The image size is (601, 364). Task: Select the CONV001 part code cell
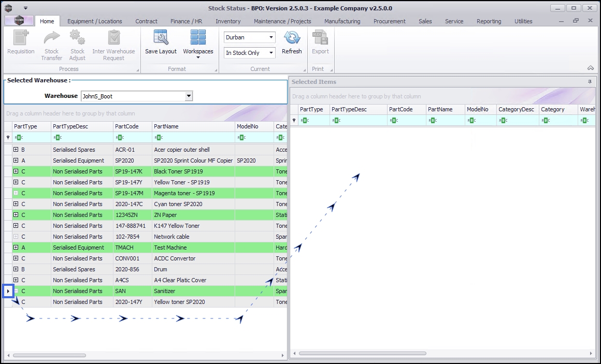click(x=133, y=258)
